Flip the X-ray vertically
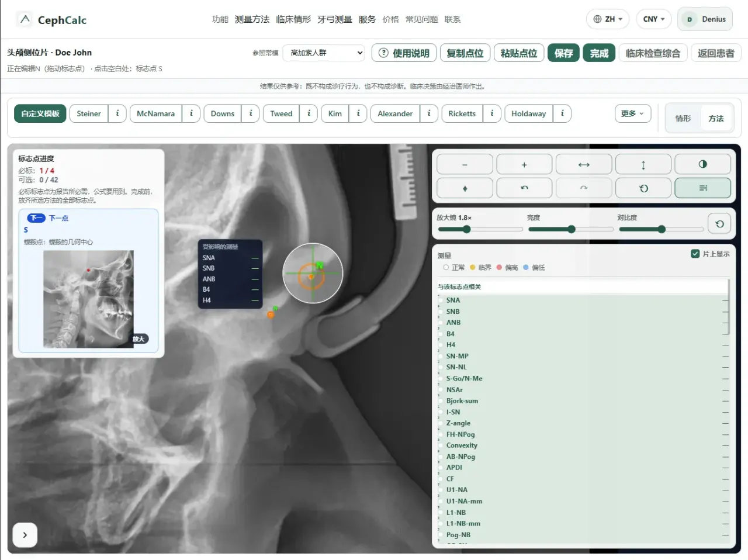This screenshot has width=748, height=560. (643, 164)
